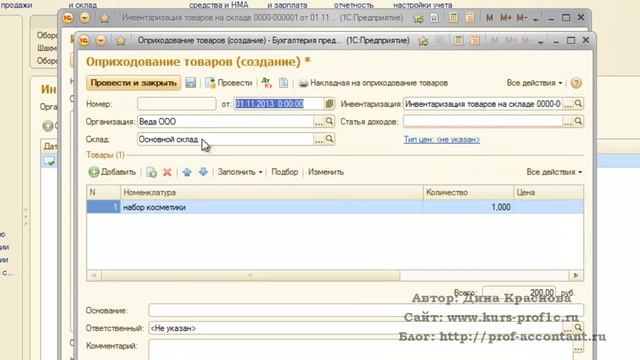Click the Склад field Основной склад

coord(225,139)
